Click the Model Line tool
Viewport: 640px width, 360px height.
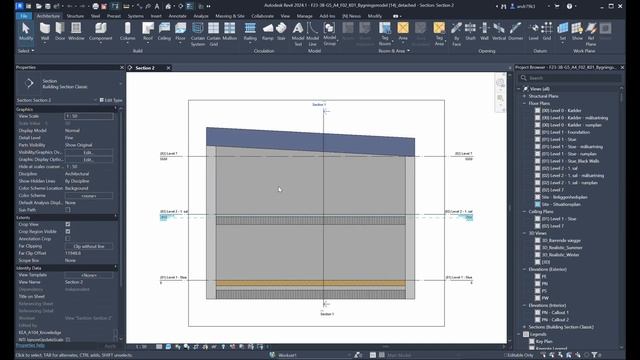point(312,33)
